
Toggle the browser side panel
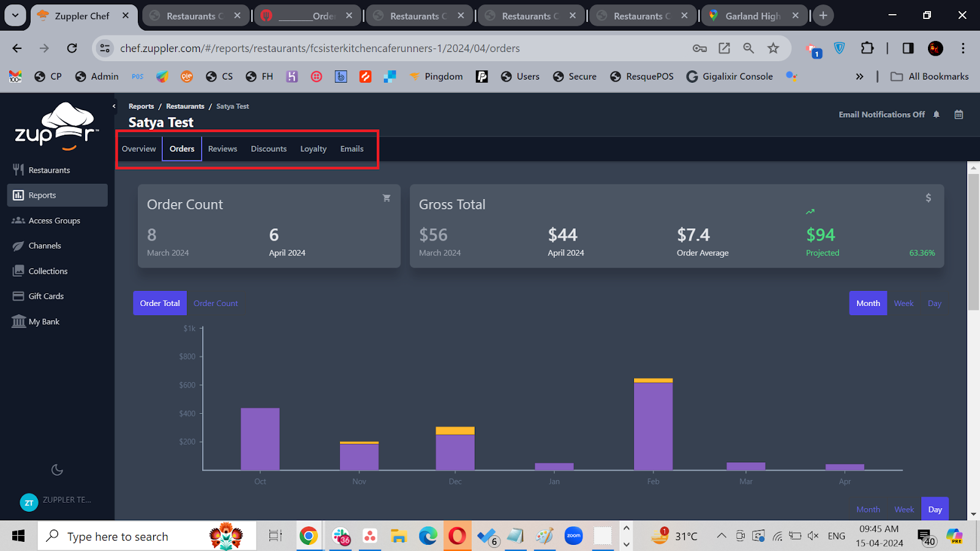click(x=908, y=48)
